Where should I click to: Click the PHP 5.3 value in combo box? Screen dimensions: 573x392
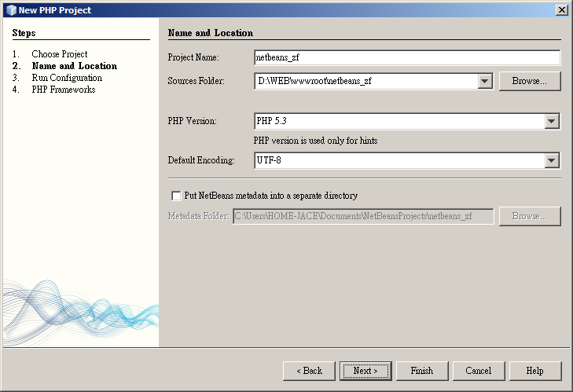pyautogui.click(x=271, y=121)
